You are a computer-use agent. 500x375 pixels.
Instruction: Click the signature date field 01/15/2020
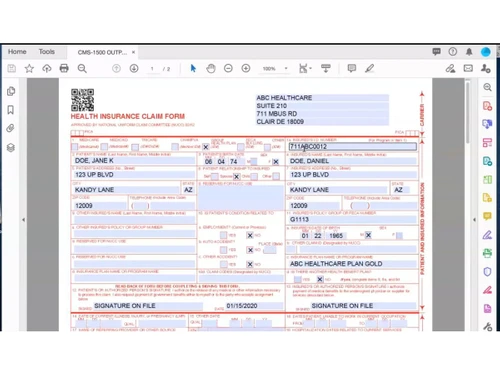(254, 306)
